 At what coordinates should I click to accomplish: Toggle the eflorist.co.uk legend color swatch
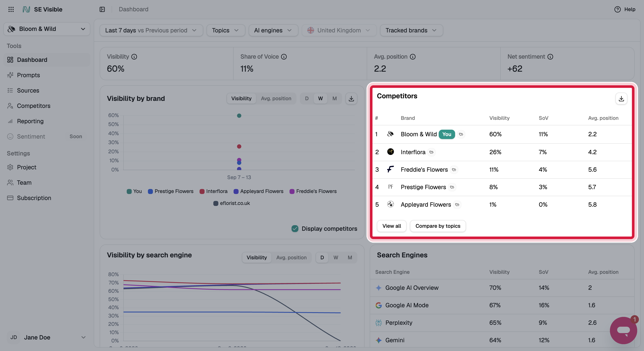(216, 203)
